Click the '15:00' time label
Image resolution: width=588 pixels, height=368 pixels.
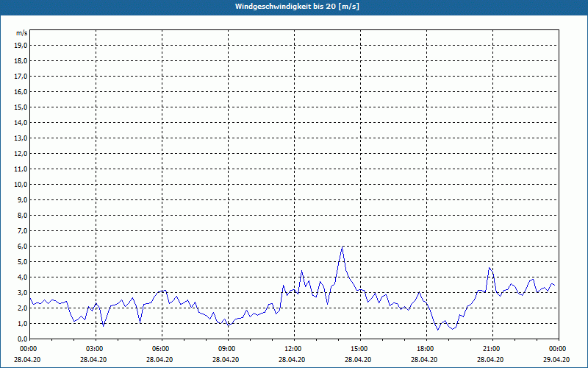click(360, 349)
